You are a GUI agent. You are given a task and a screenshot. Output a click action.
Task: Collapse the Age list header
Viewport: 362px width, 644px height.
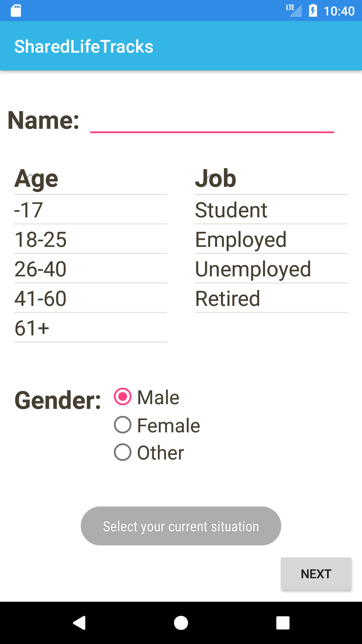click(90, 178)
